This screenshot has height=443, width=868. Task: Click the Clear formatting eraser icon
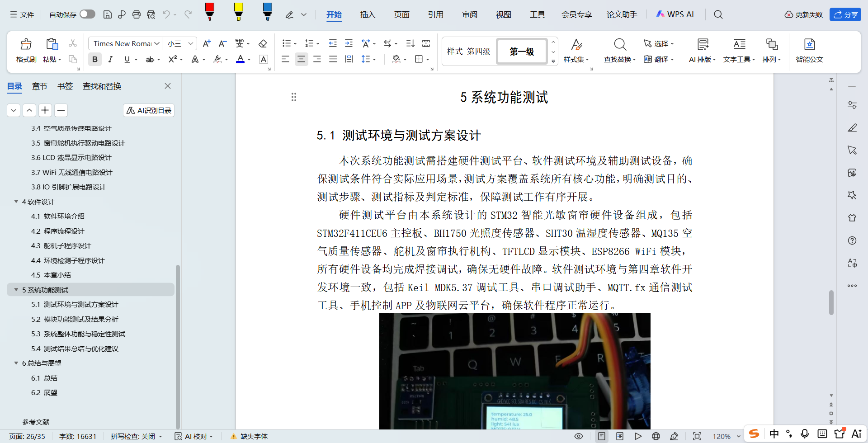click(x=263, y=43)
